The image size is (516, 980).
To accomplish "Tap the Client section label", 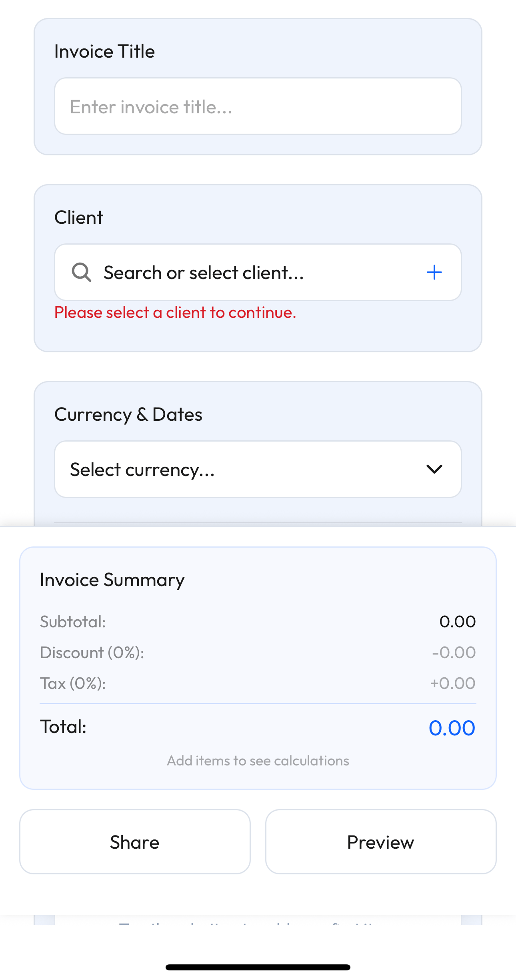I will point(79,218).
